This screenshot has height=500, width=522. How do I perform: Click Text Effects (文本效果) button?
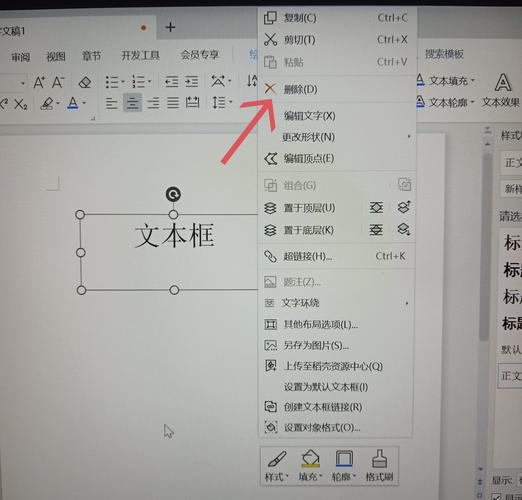point(501,91)
